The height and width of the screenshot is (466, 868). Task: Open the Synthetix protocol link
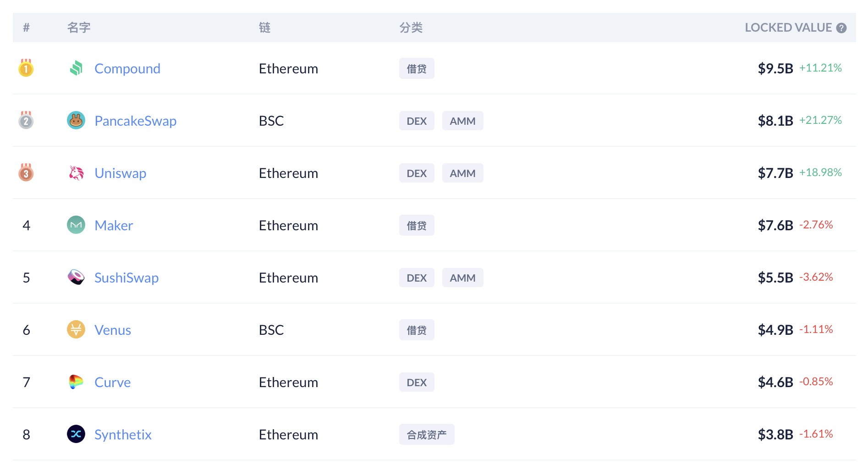coord(123,434)
